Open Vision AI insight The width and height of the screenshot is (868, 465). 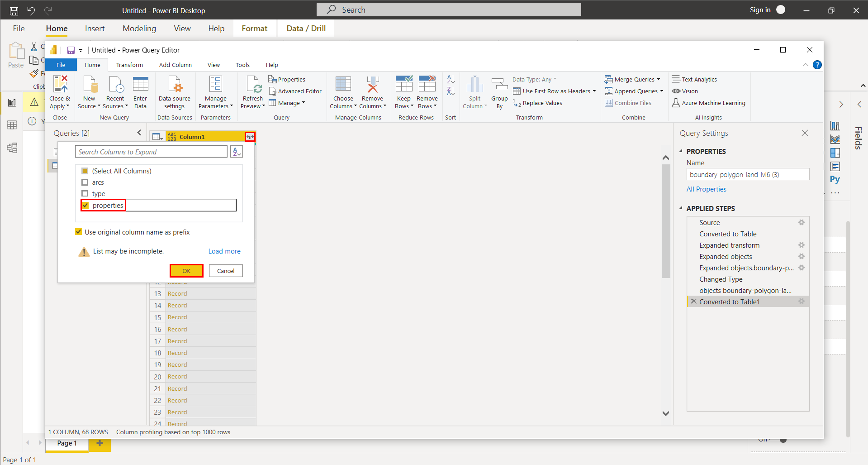[685, 91]
